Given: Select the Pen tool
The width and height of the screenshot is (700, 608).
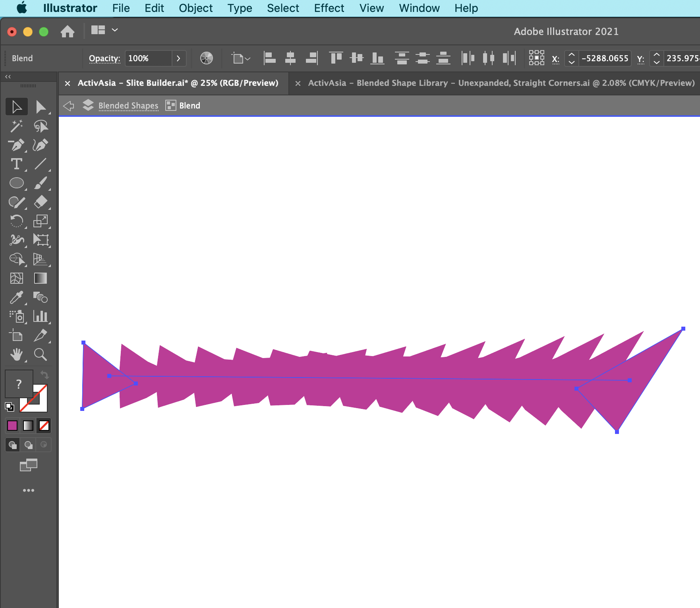Looking at the screenshot, I should [x=17, y=145].
